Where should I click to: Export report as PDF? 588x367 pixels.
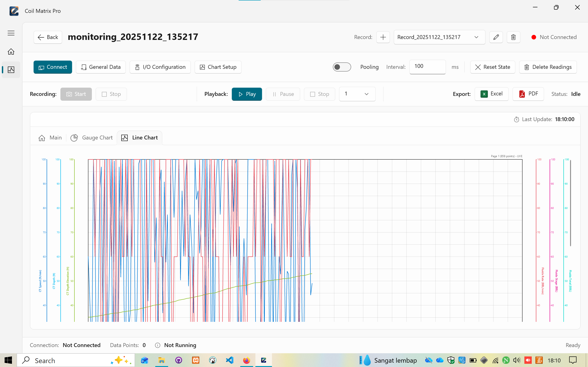pos(528,94)
